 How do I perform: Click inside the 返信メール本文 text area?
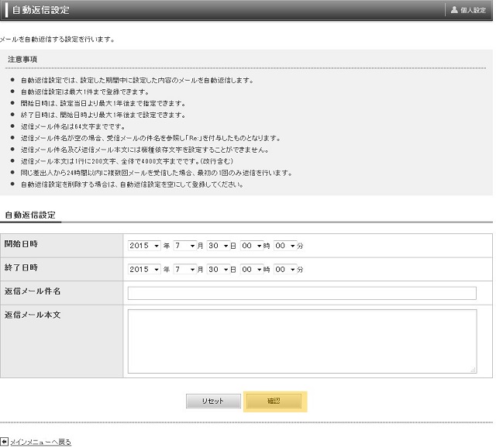coord(302,341)
